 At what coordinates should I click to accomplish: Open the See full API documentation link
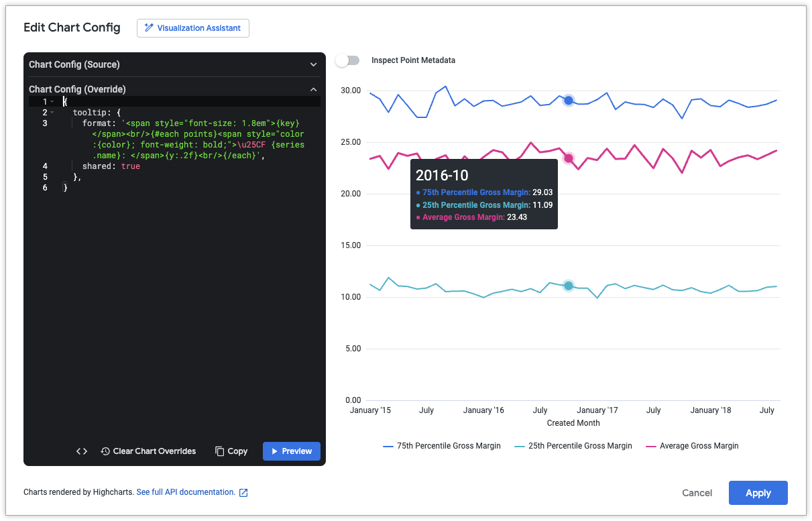click(186, 492)
